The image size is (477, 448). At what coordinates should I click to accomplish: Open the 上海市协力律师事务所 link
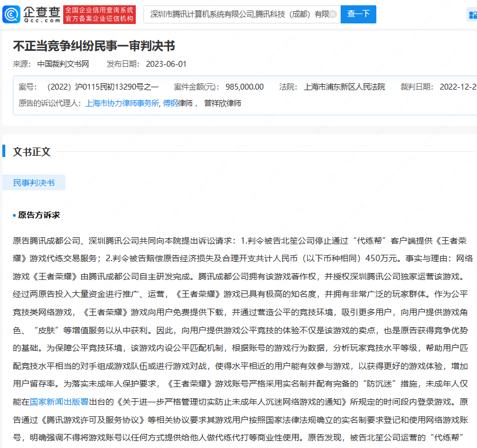122,104
